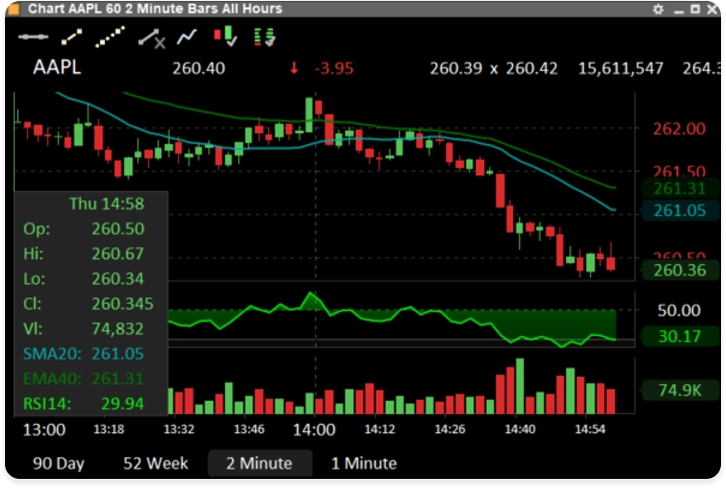Click the SMA20 261.05 price label
Image resolution: width=726 pixels, height=488 pixels.
point(680,211)
